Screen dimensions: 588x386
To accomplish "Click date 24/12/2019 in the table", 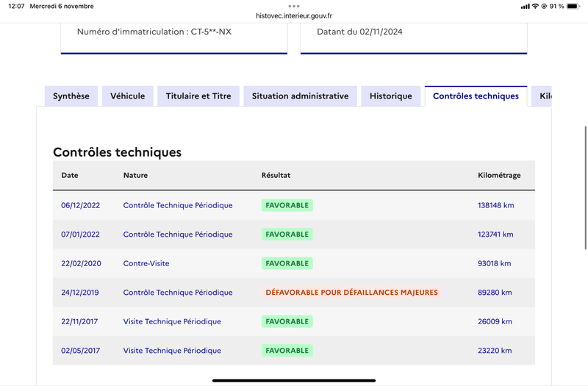I will 80,293.
